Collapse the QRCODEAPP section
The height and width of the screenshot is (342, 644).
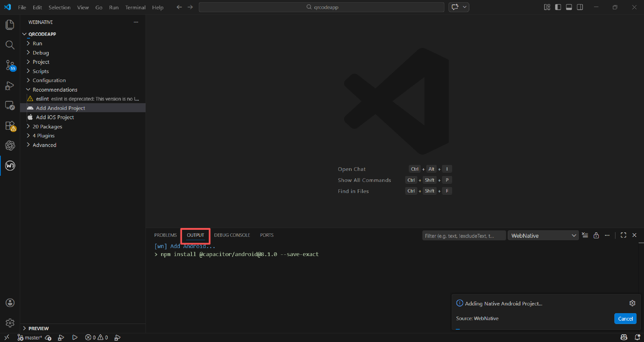tap(24, 34)
